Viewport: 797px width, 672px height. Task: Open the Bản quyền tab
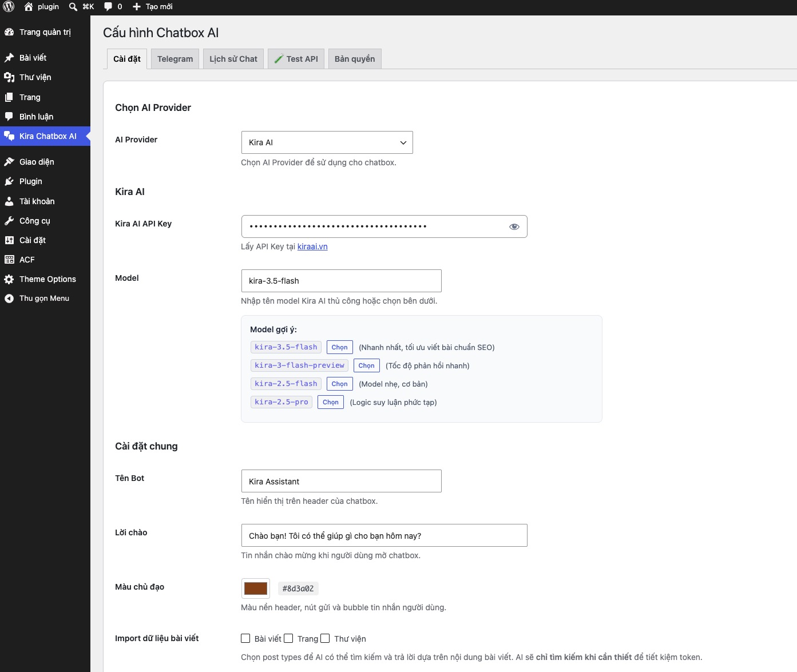pyautogui.click(x=355, y=59)
